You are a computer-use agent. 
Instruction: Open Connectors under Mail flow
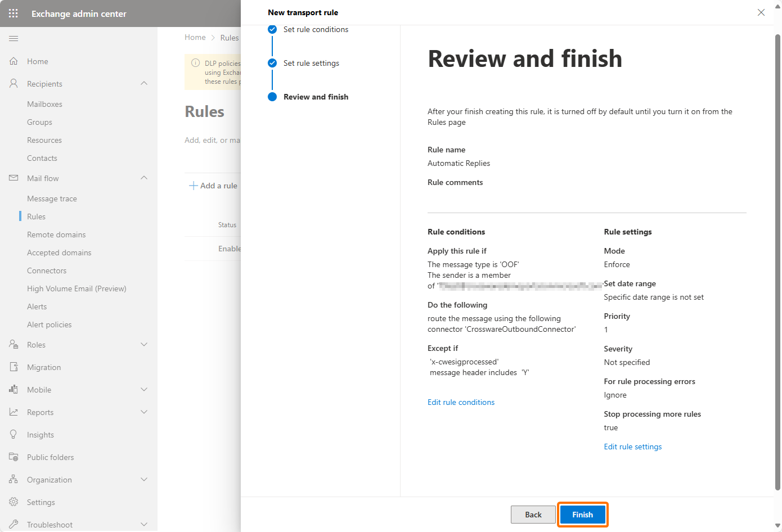[x=47, y=270]
